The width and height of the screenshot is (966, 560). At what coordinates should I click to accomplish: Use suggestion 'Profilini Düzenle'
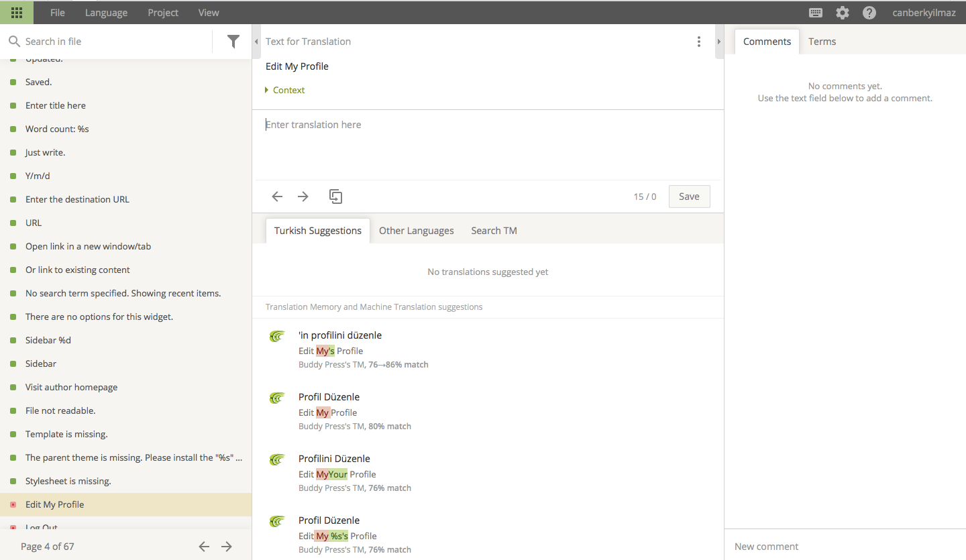[334, 459]
